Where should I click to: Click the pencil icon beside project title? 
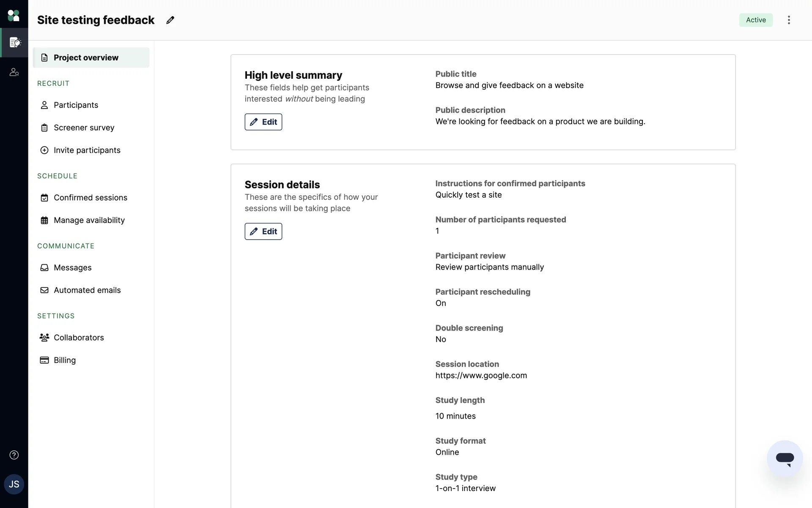pos(170,20)
